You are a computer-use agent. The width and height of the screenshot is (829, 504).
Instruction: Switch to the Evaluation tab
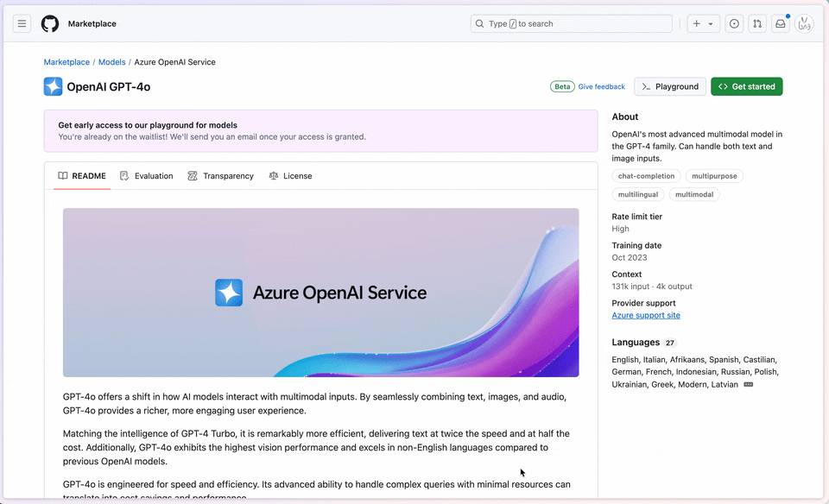(147, 176)
